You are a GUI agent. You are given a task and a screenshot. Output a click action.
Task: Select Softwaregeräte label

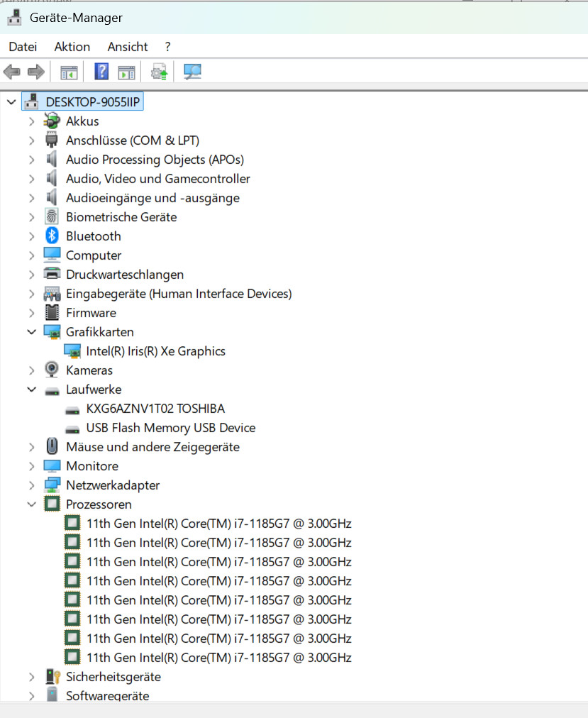[x=108, y=695]
